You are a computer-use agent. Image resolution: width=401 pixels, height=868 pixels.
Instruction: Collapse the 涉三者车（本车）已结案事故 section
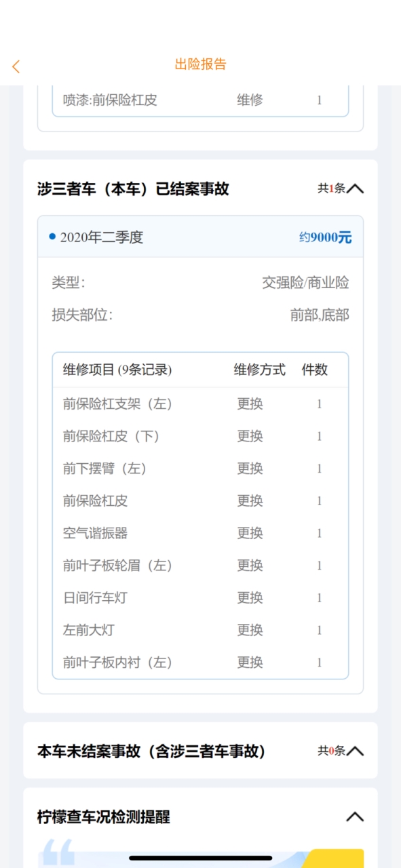click(355, 189)
